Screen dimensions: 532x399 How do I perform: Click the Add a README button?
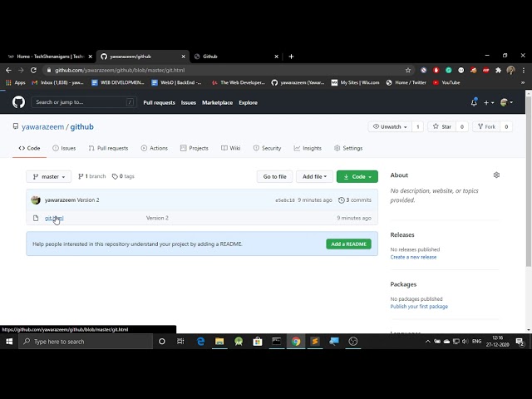tap(349, 244)
